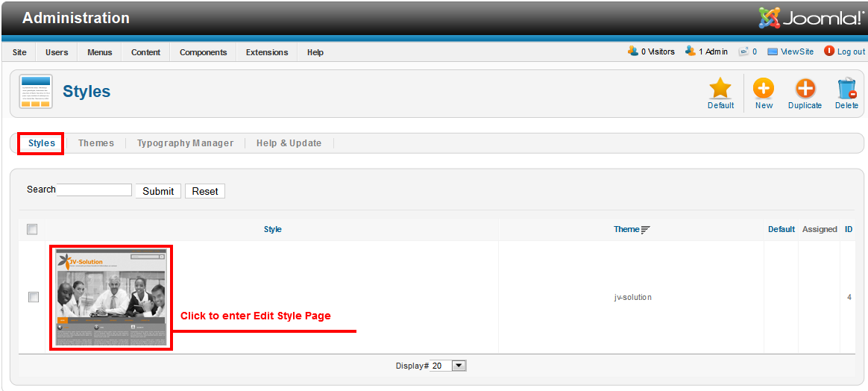Click the ID value 4 cell

point(849,298)
